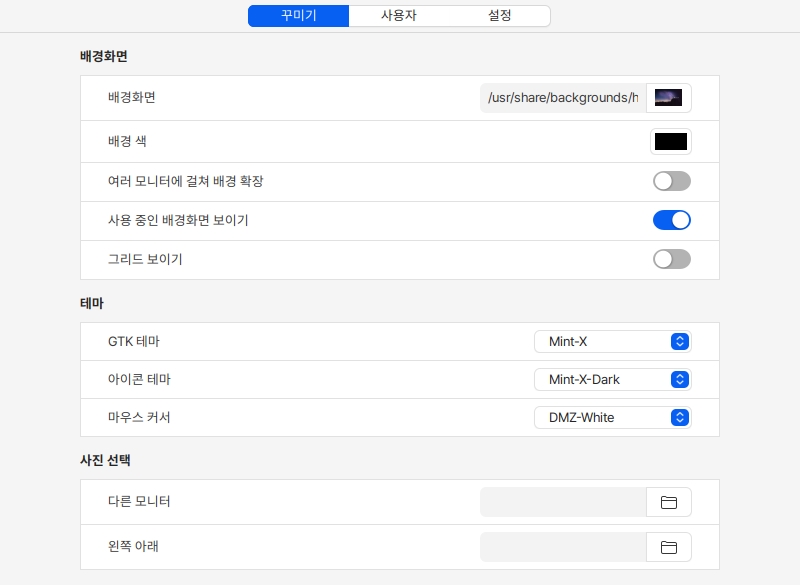Disable 사용 중인 배경화면 보이기 switch

point(671,220)
